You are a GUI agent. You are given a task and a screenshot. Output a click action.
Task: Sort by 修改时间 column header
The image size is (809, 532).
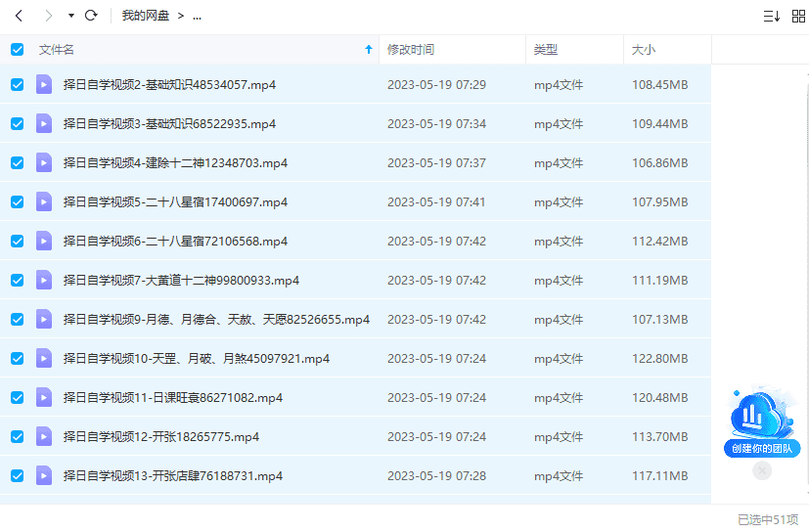click(411, 50)
